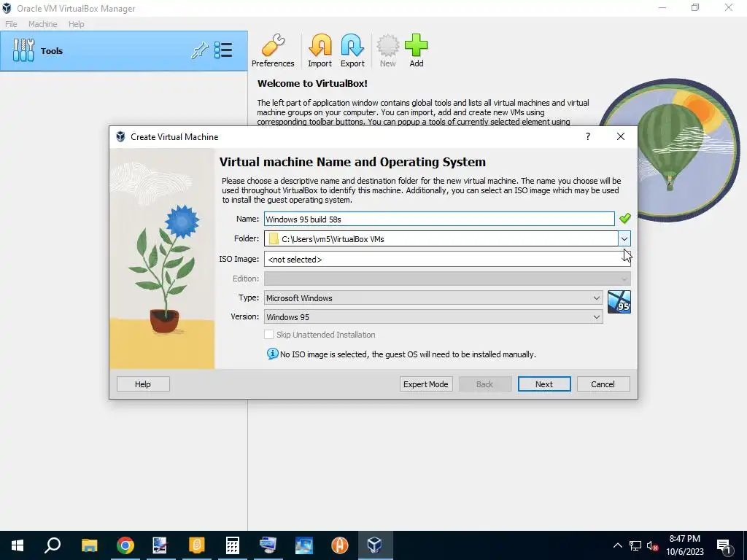This screenshot has width=747, height=560.
Task: Switch to Expert Mode
Action: coord(426,384)
